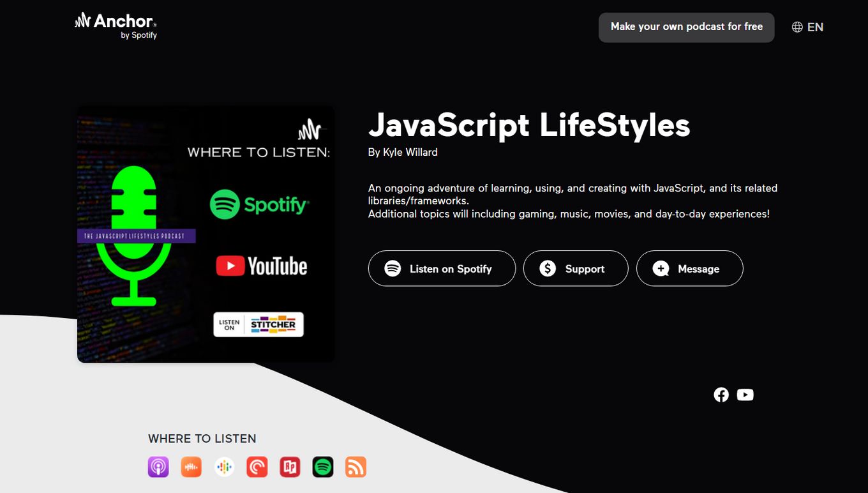
Task: Click the By Kyle Willard author text
Action: (x=403, y=152)
